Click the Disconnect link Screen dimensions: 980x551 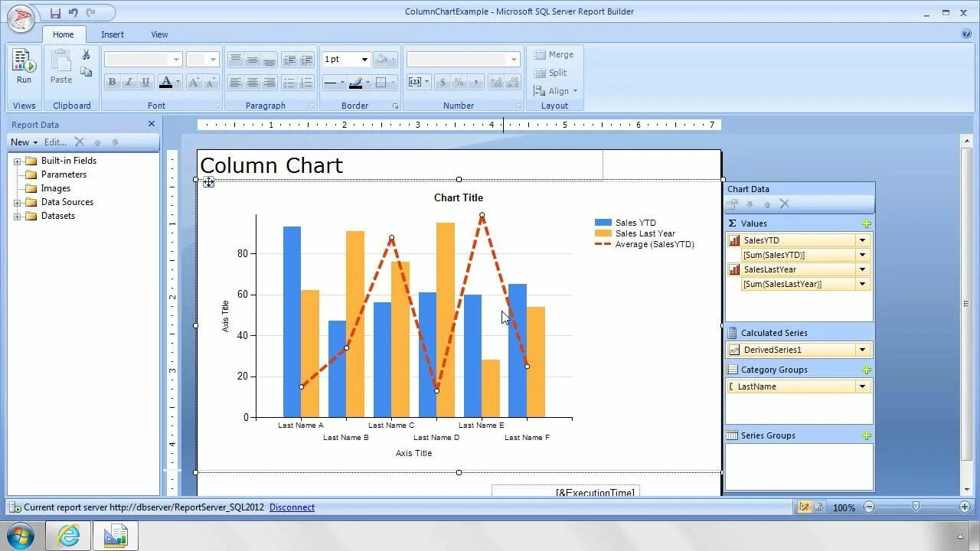(x=292, y=507)
